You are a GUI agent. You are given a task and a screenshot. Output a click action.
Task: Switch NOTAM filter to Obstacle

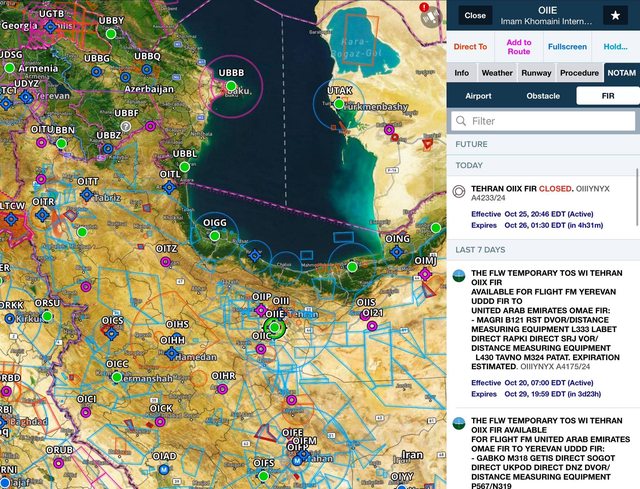[x=543, y=96]
